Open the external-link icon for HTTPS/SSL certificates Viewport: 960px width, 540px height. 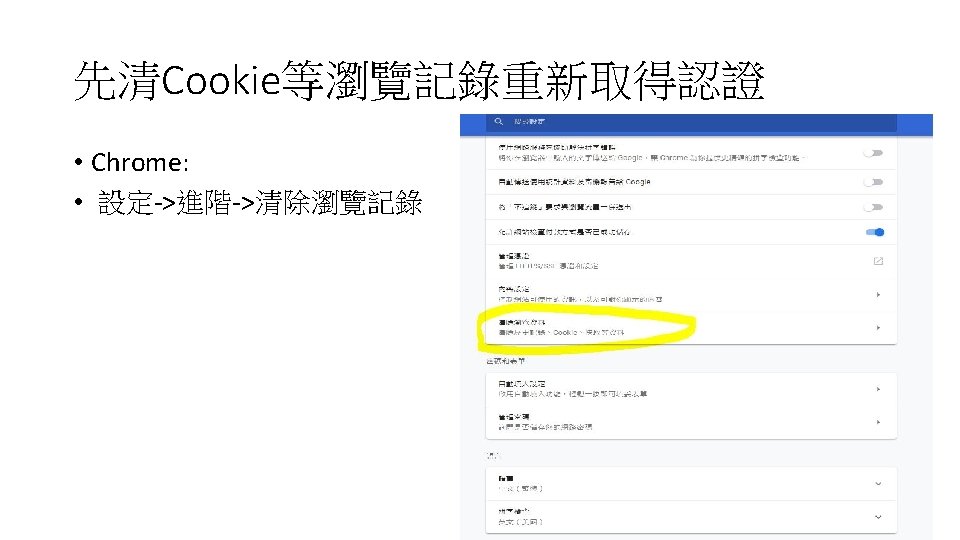pyautogui.click(x=878, y=261)
